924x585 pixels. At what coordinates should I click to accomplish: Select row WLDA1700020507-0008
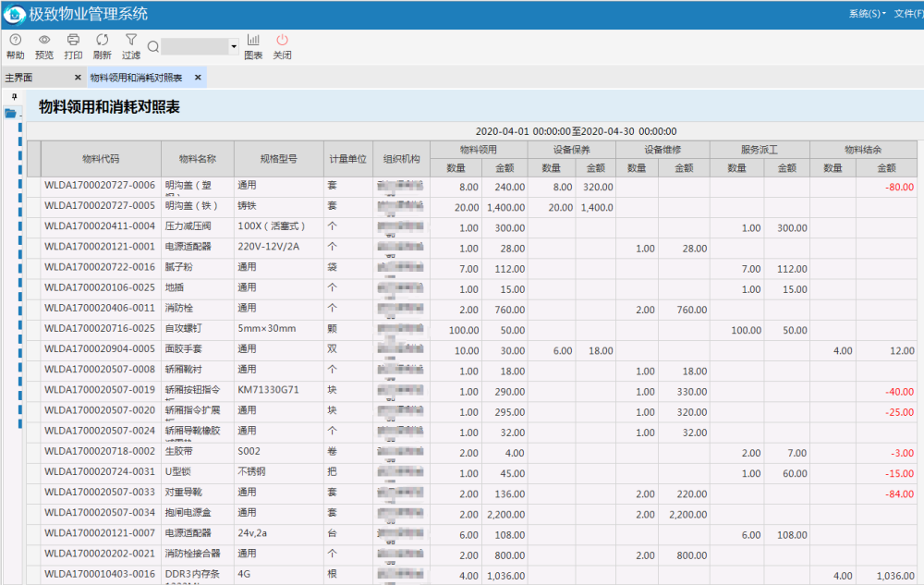[472, 372]
